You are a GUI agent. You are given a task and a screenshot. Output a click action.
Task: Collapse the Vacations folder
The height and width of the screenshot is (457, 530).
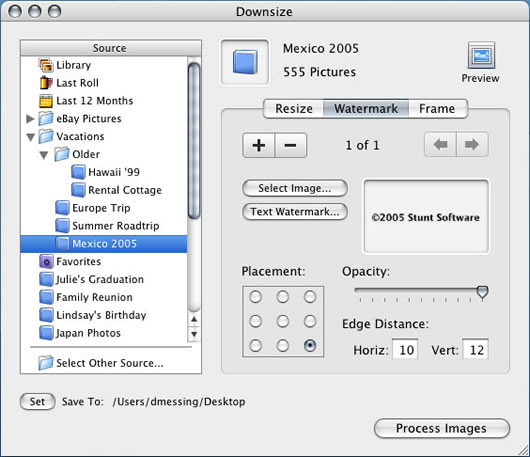click(x=30, y=137)
